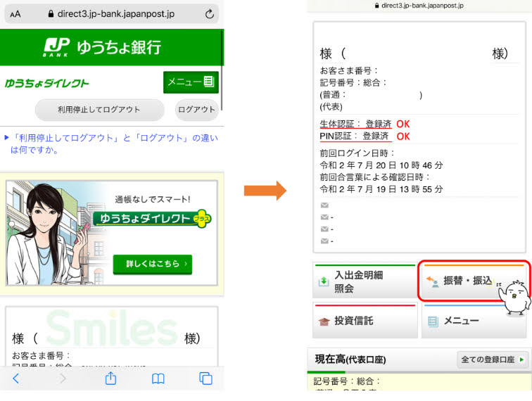Screen dimensions: 532x401
Task: Tap the Safari forward arrow
Action: pyautogui.click(x=63, y=378)
